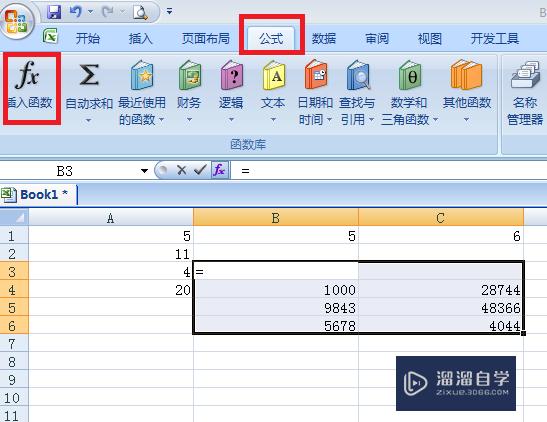
Task: Save the workbook with the floppy icon
Action: [54, 12]
